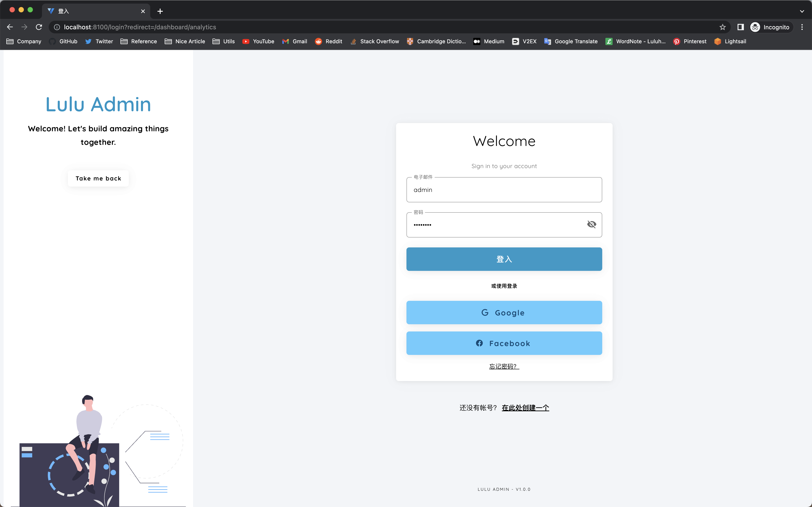Image resolution: width=812 pixels, height=507 pixels.
Task: Expand the Nice Article bookmarks folder
Action: pyautogui.click(x=185, y=41)
